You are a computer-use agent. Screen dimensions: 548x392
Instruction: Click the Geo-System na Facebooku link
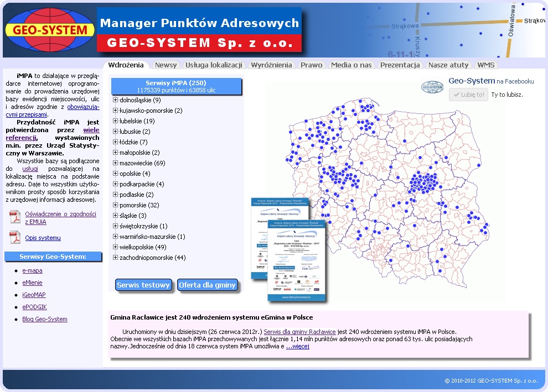tap(491, 81)
